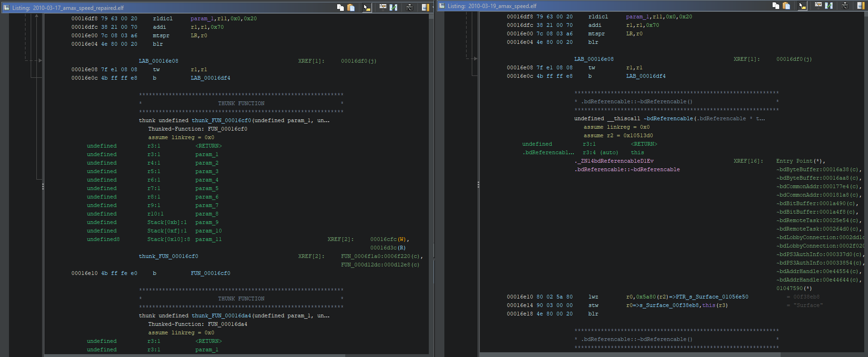Follow XREF ~bdRemoteTask:00025e54(c)
This screenshot has height=357, width=868.
pos(818,221)
